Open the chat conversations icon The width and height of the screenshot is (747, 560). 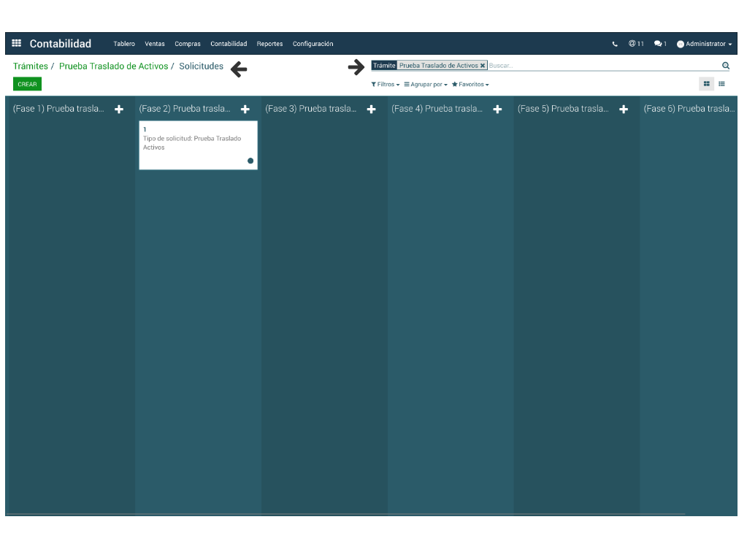tap(660, 44)
